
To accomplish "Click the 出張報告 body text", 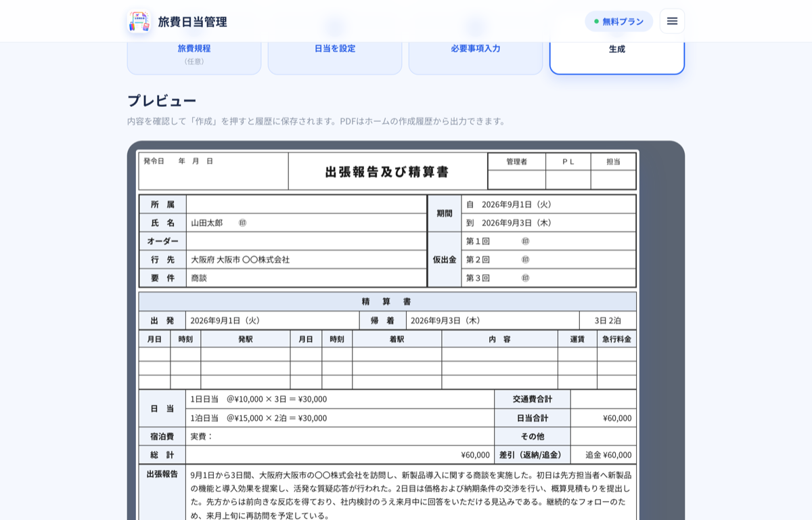I will (411, 495).
